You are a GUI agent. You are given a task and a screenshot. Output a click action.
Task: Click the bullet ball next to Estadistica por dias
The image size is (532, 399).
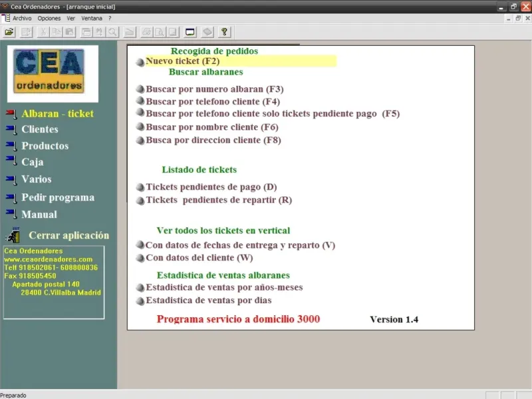[140, 301]
